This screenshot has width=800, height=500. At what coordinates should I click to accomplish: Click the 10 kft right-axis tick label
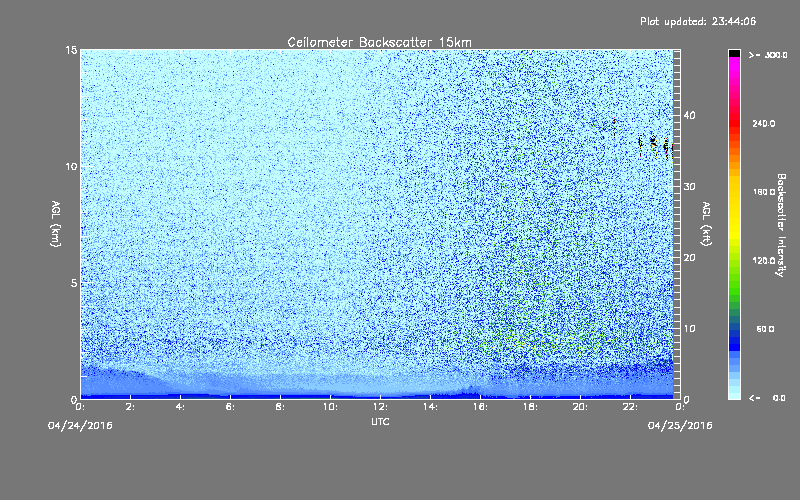pyautogui.click(x=689, y=329)
